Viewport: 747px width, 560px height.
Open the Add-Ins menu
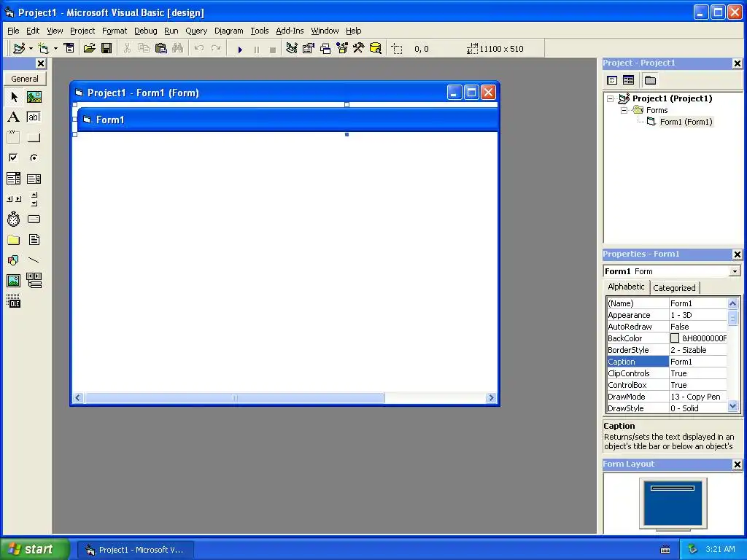[290, 31]
